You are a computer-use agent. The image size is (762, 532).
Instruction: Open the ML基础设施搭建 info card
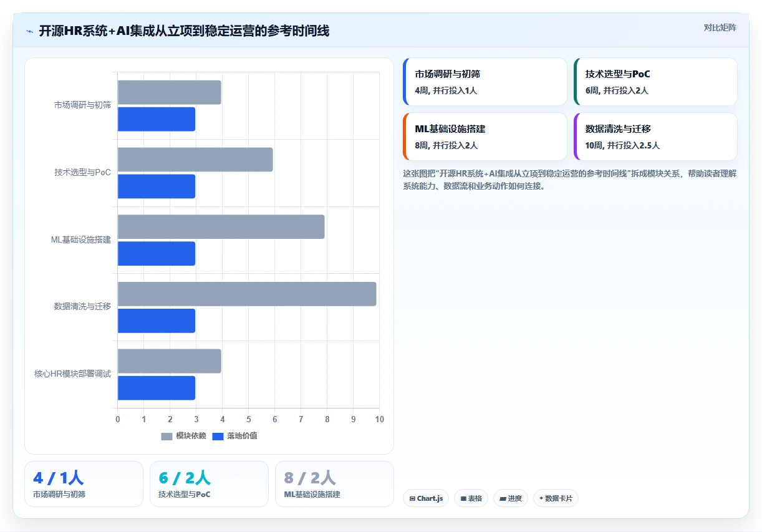coord(485,137)
